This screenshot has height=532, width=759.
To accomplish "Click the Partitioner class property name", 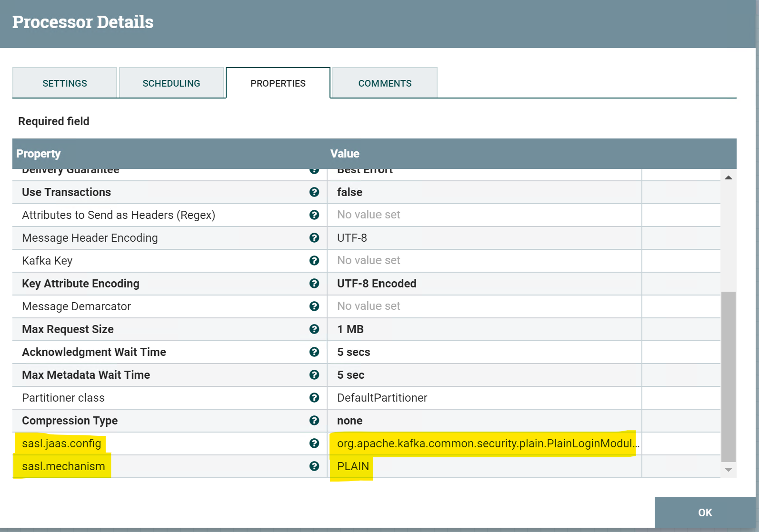I will tap(63, 398).
